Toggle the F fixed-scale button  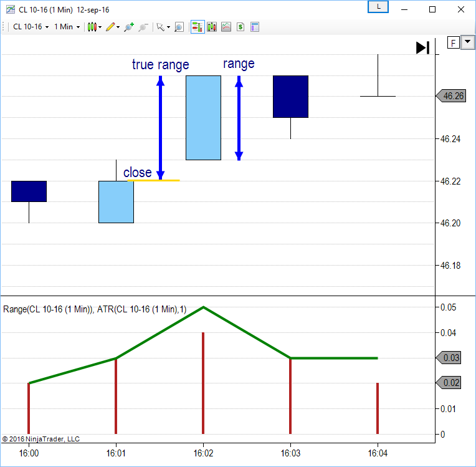(x=453, y=42)
